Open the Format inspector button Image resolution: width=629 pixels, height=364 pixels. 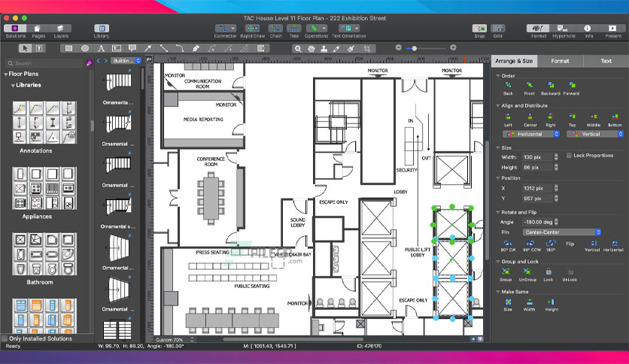tap(539, 29)
